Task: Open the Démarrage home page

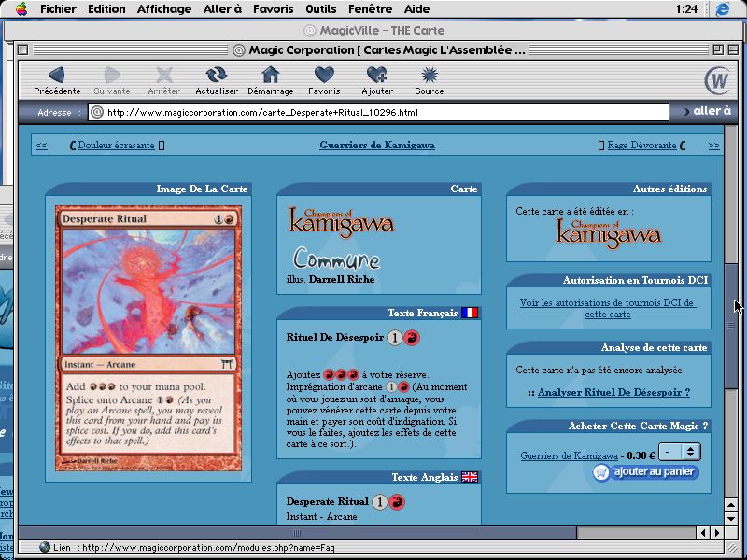Action: pyautogui.click(x=270, y=80)
